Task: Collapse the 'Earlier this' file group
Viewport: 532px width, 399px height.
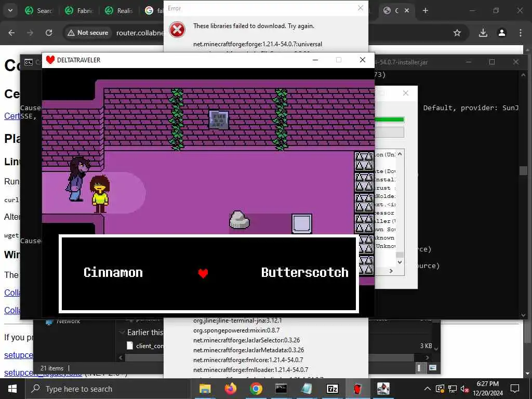Action: (122, 332)
